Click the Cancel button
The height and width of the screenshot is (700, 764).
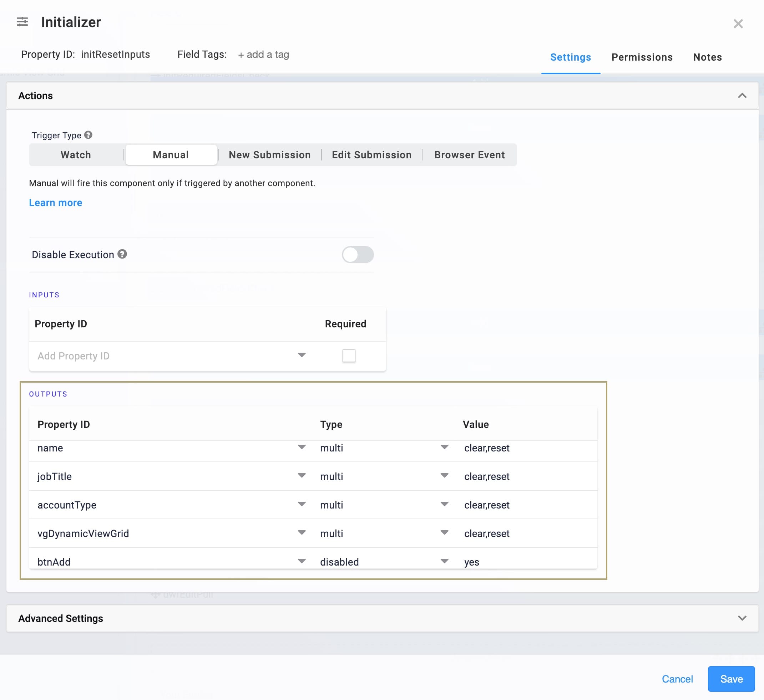[677, 679]
